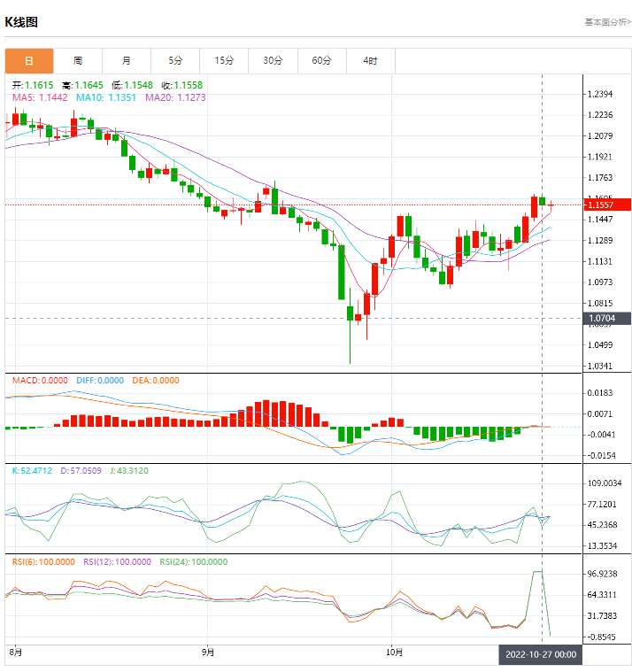
Task: Click the MA10: 1.1351 legend
Action: (106, 97)
